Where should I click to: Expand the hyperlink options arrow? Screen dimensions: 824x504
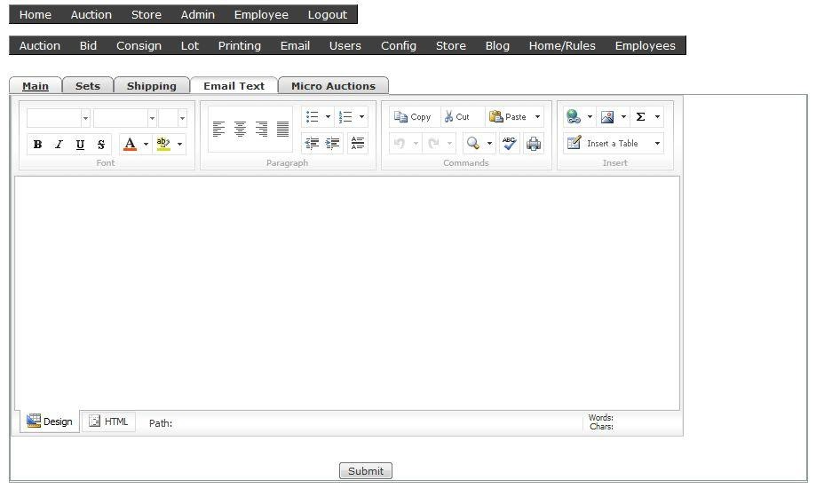590,116
